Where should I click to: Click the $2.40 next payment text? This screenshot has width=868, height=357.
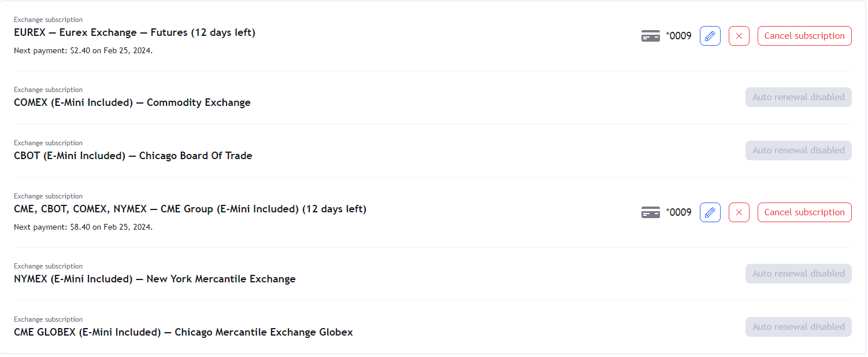(x=83, y=50)
